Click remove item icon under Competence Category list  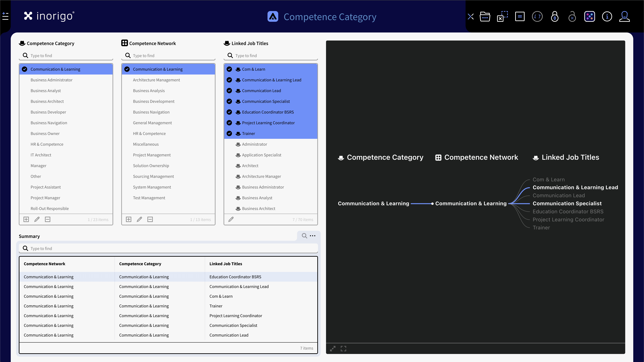pyautogui.click(x=47, y=220)
